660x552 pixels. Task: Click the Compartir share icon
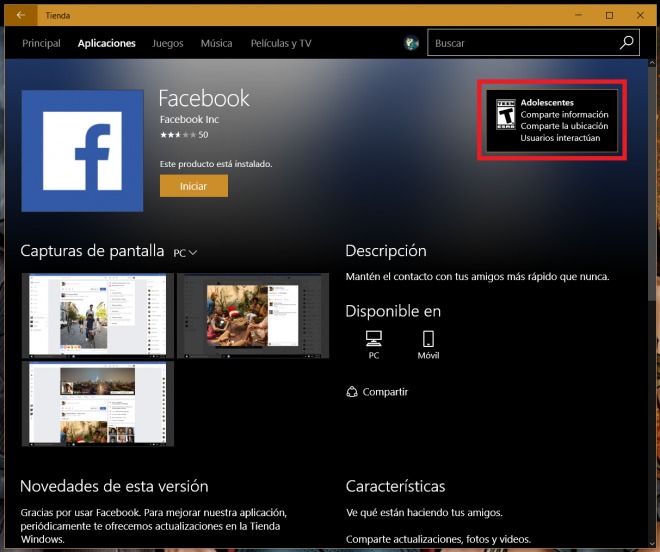click(352, 392)
